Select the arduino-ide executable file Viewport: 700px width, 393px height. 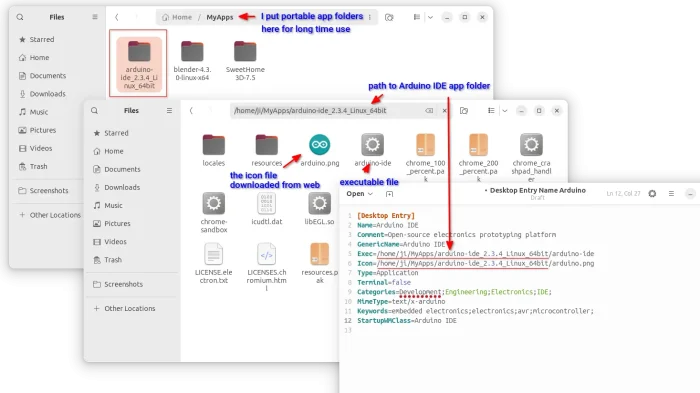pyautogui.click(x=373, y=151)
